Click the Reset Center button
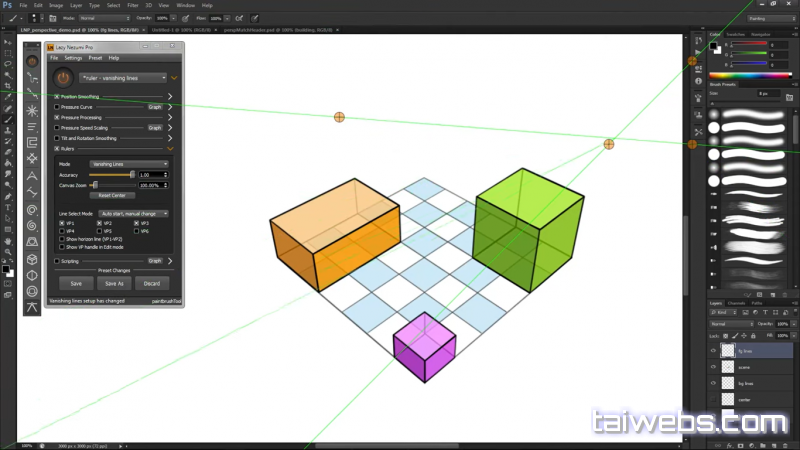 pyautogui.click(x=112, y=195)
